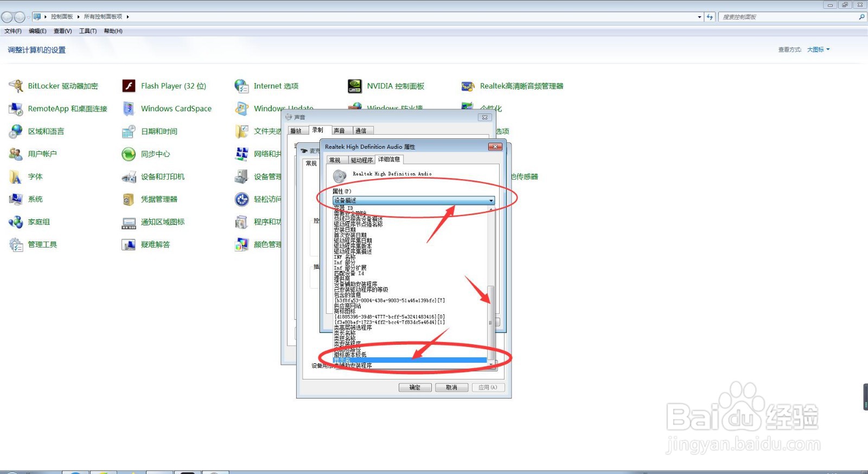
Task: Open the 文件(F) menu
Action: [13, 31]
